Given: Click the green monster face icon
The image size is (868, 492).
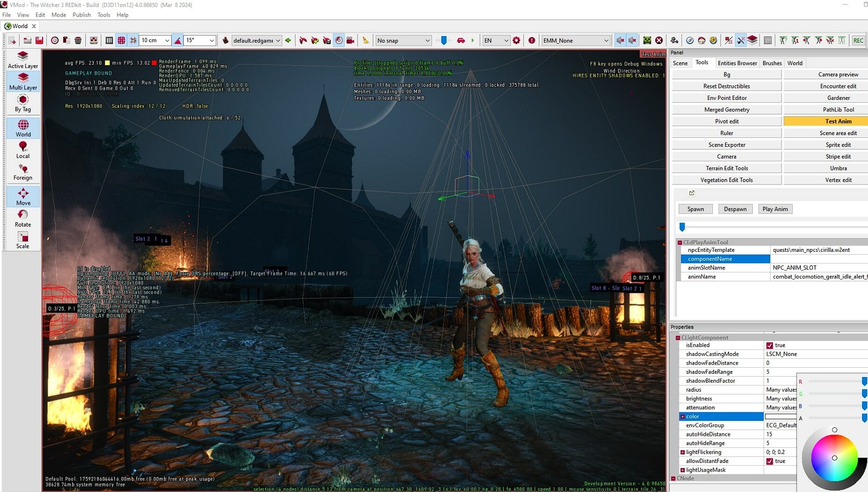Looking at the screenshot, I should pos(647,41).
